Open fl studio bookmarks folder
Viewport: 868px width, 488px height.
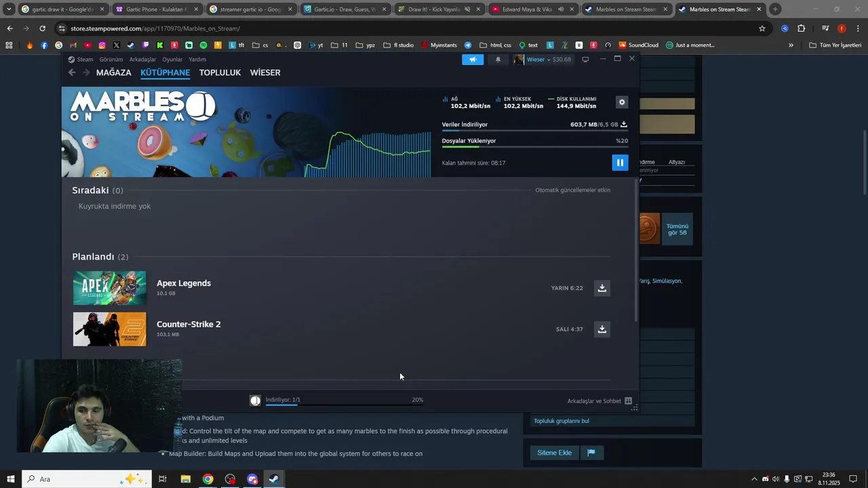[398, 45]
